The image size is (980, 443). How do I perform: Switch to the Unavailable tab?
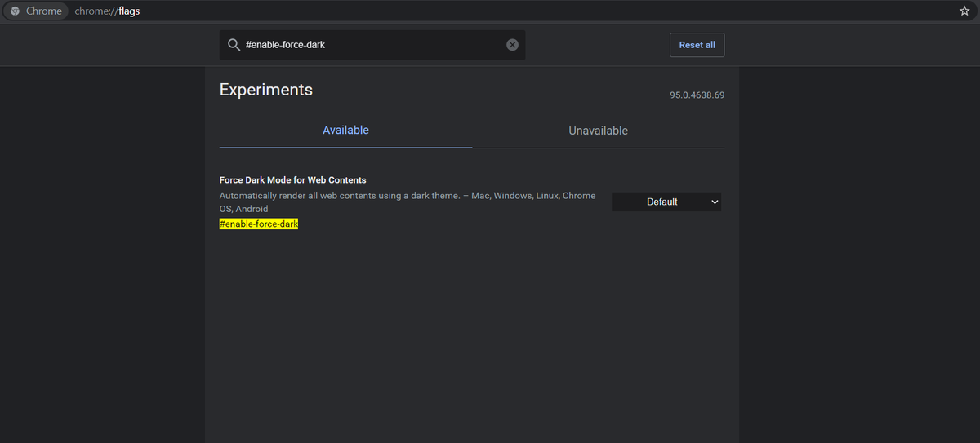pyautogui.click(x=598, y=131)
